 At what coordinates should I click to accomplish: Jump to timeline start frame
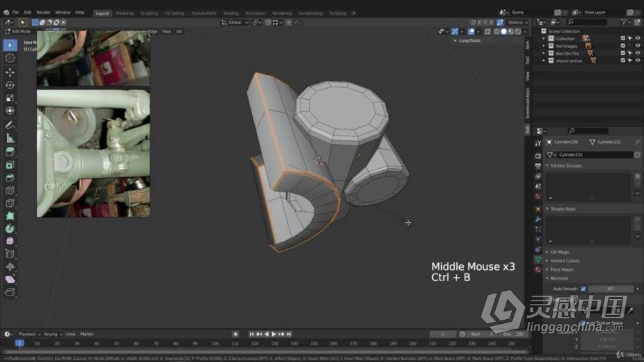point(251,334)
